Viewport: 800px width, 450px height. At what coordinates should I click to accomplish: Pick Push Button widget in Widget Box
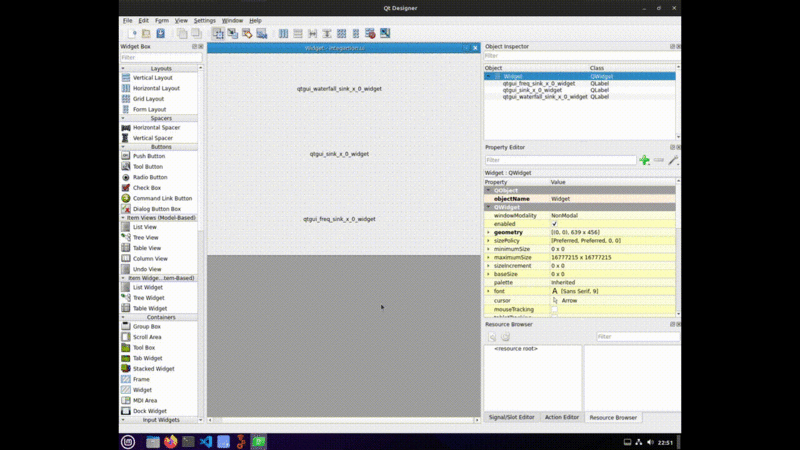[x=149, y=156]
